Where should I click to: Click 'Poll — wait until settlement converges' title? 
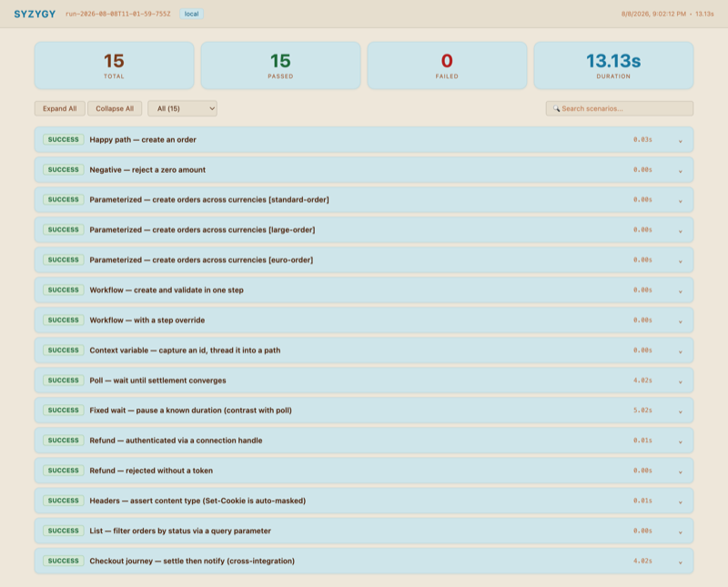pos(157,380)
